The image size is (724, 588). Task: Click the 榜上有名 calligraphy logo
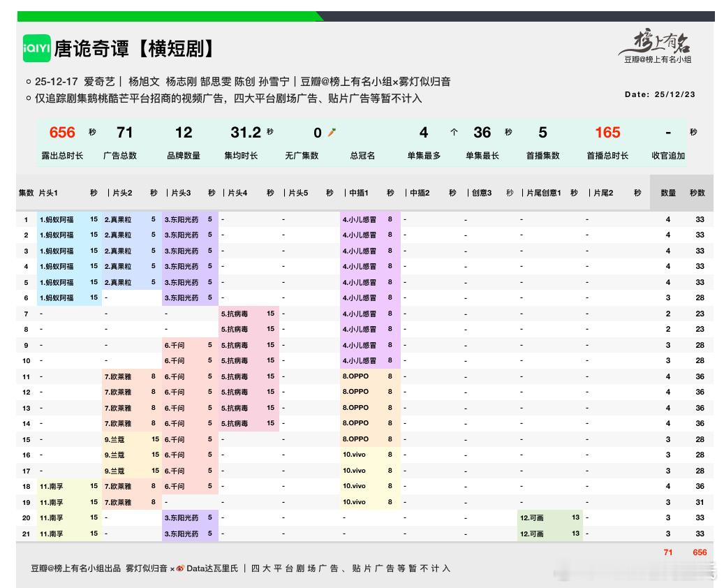[x=656, y=42]
